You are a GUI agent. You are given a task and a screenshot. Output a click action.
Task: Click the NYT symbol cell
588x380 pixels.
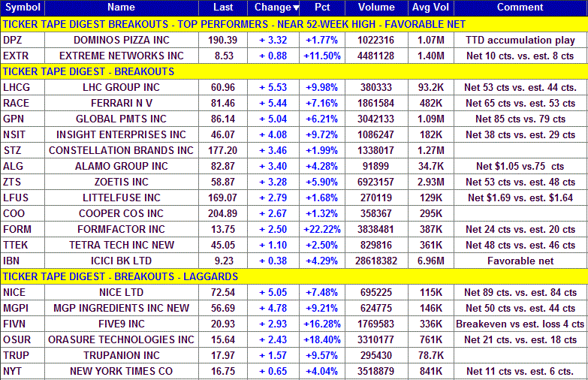(23, 371)
